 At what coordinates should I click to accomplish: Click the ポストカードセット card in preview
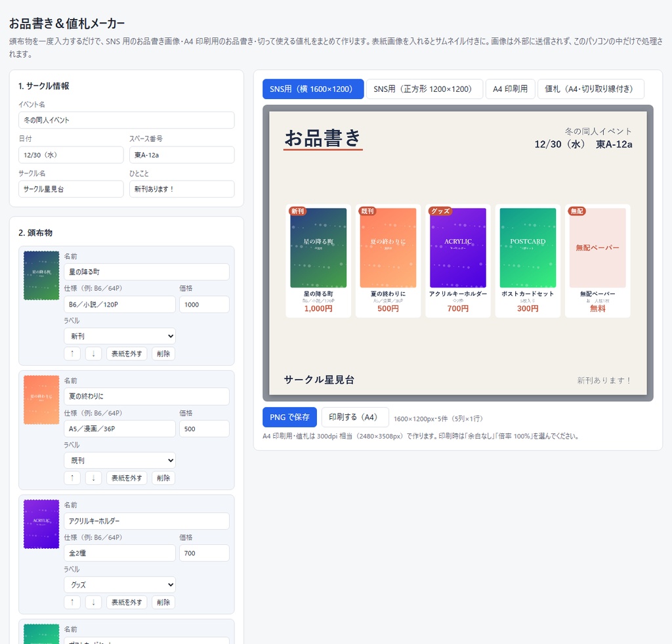coord(528,261)
